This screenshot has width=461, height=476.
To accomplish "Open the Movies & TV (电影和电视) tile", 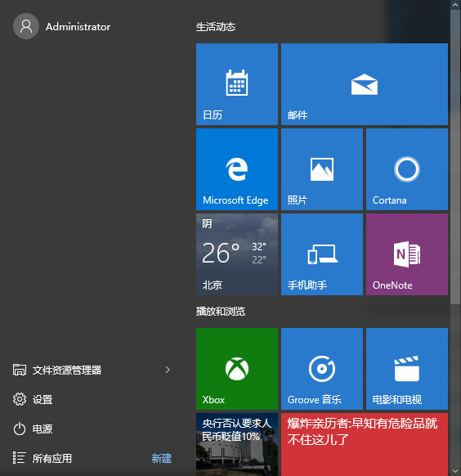I will [407, 369].
